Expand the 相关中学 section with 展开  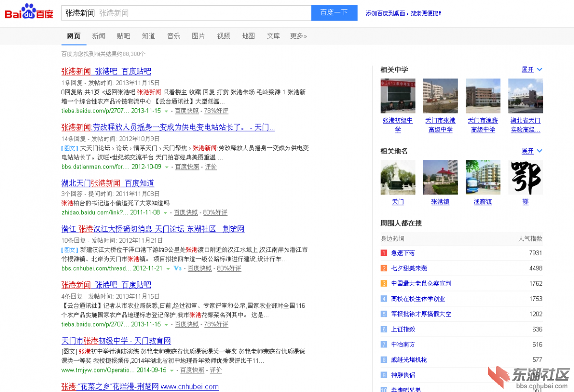tap(531, 69)
